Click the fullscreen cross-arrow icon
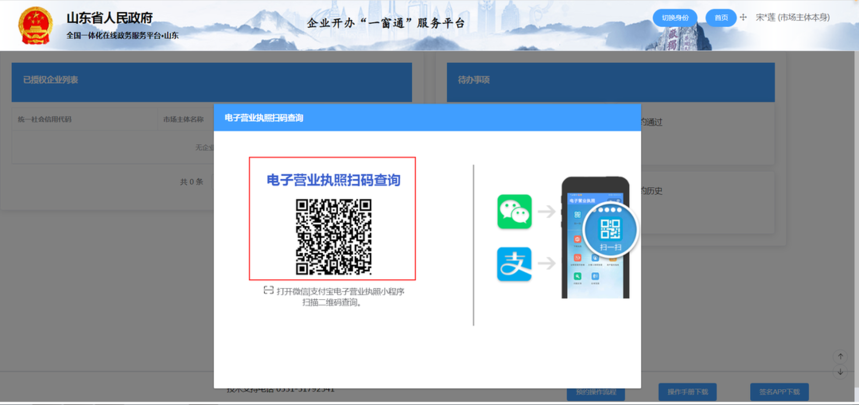Image resolution: width=859 pixels, height=405 pixels. tap(743, 18)
